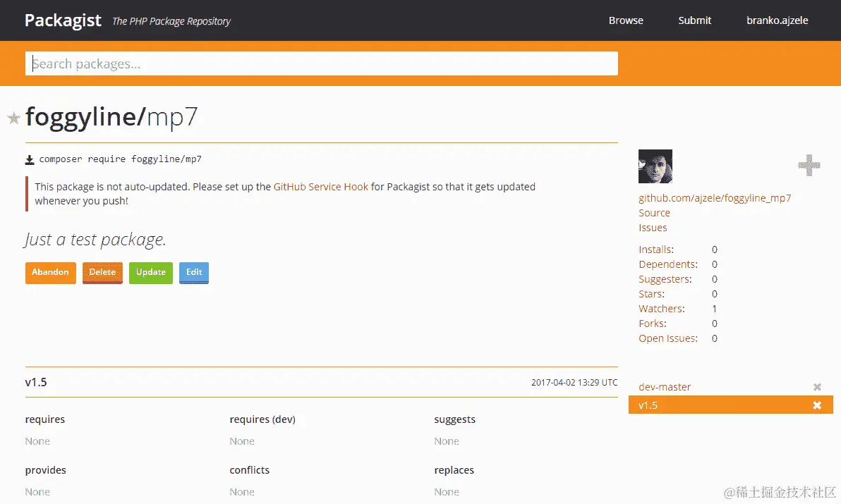Click 'The PHP Package Repository' tagline
The width and height of the screenshot is (841, 504).
point(171,21)
